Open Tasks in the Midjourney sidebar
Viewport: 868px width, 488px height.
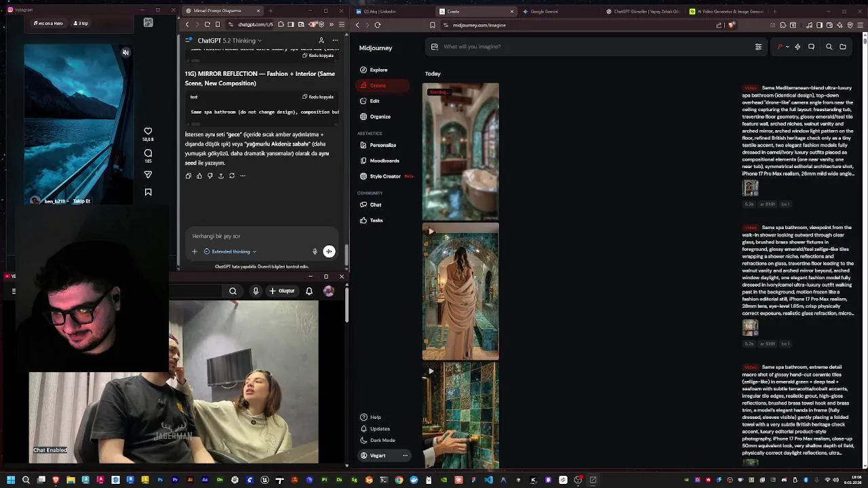tap(372, 220)
